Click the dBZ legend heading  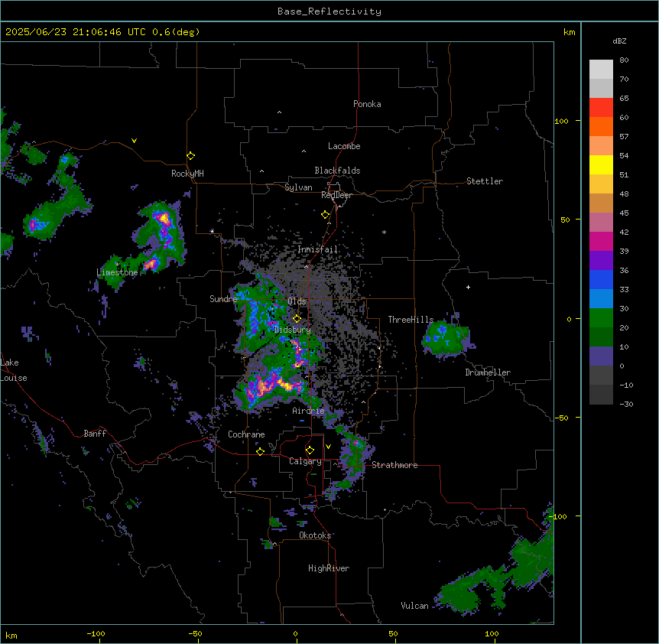tap(619, 41)
